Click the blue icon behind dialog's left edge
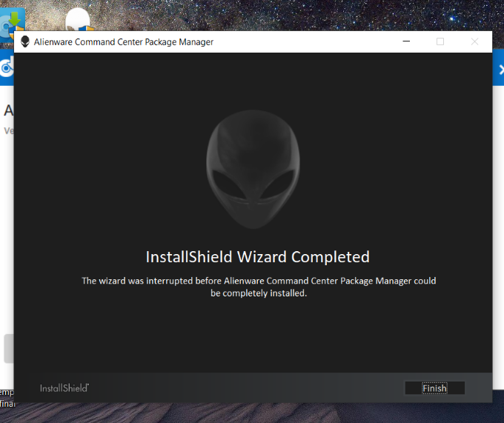 coord(7,69)
